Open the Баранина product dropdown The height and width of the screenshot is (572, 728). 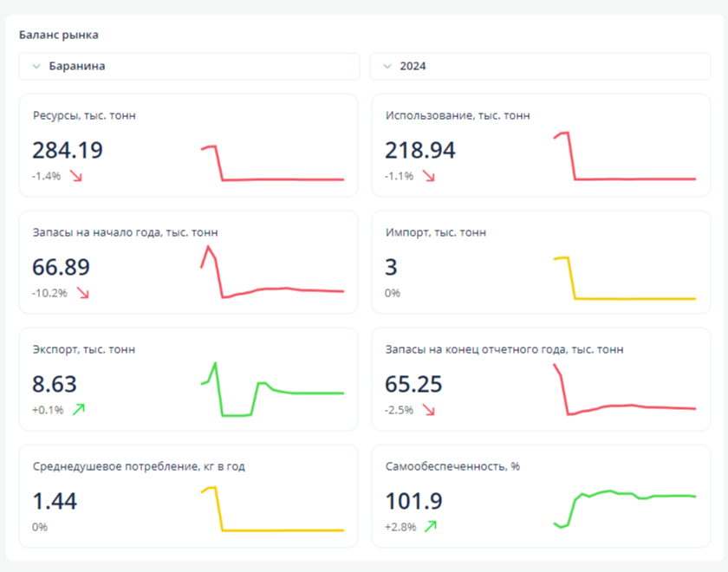pyautogui.click(x=189, y=66)
